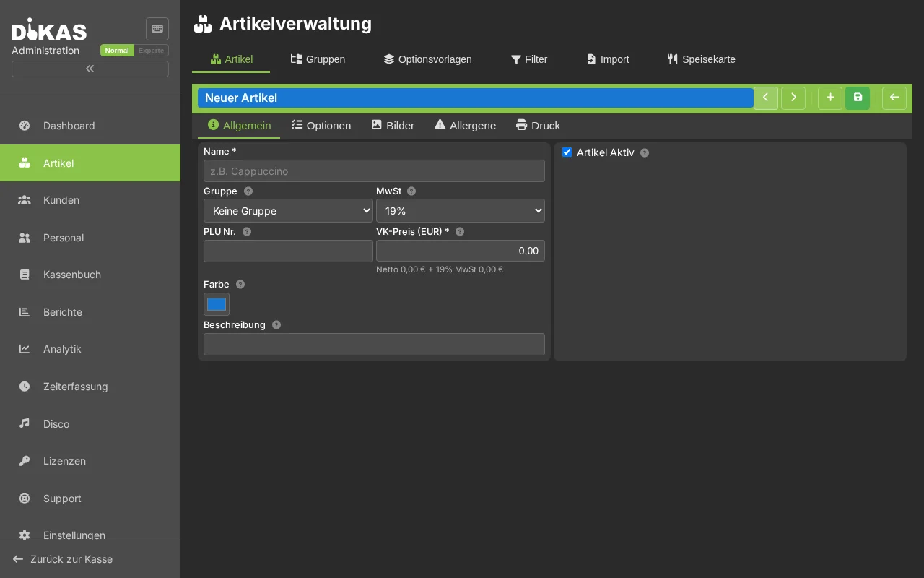Screen dimensions: 924x578
Task: Select the Import tab
Action: coord(608,59)
